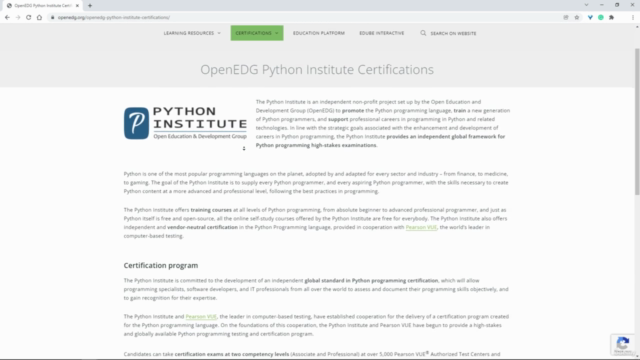Reload the current page
640x360 pixels.
pyautogui.click(x=29, y=18)
